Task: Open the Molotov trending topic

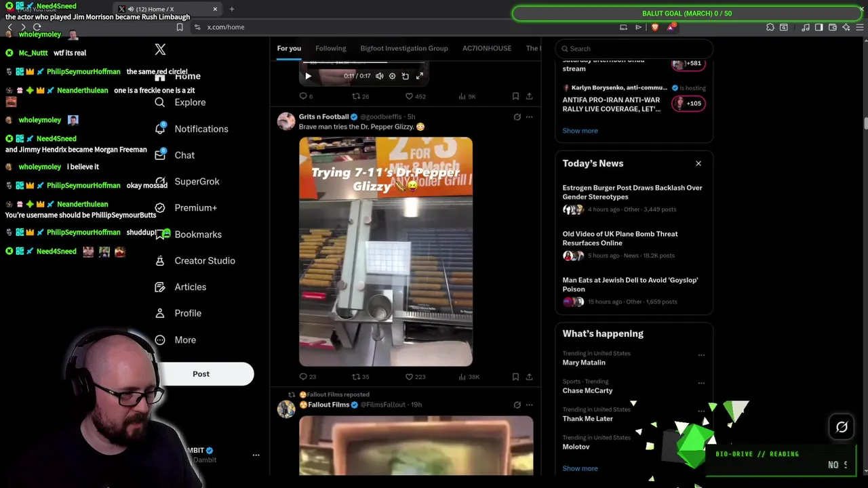Action: pyautogui.click(x=576, y=447)
